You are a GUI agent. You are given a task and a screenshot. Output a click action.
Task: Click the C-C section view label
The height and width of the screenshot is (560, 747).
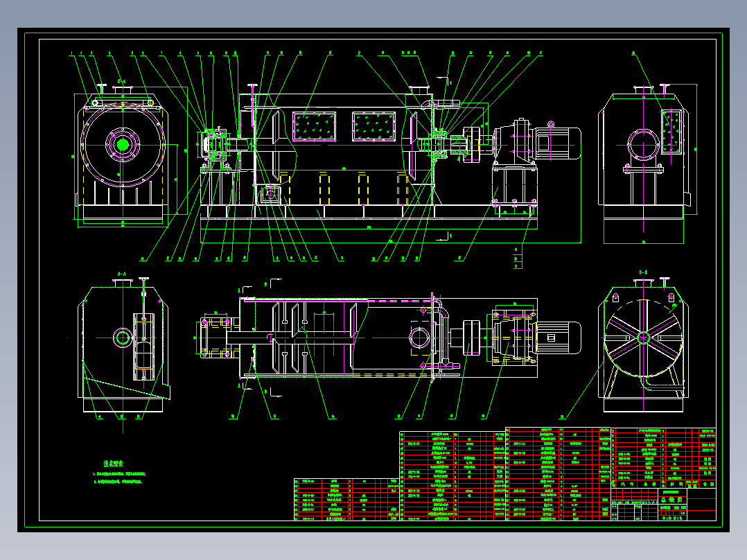click(x=121, y=82)
